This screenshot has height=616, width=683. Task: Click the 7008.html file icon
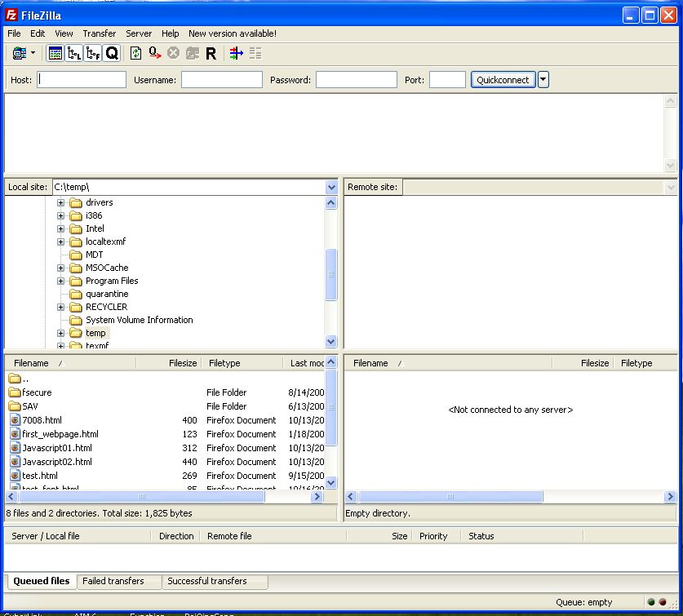(x=15, y=420)
